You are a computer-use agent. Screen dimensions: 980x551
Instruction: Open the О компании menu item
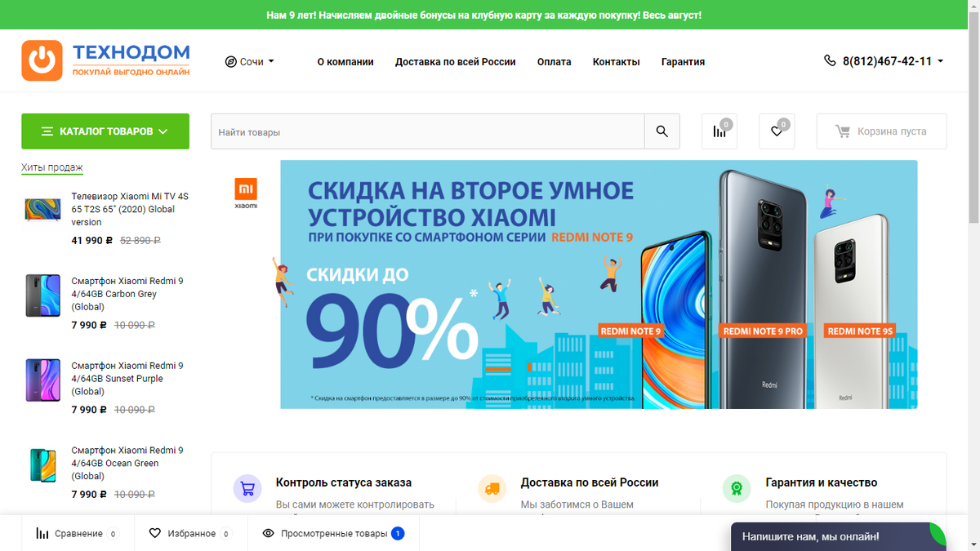(345, 62)
